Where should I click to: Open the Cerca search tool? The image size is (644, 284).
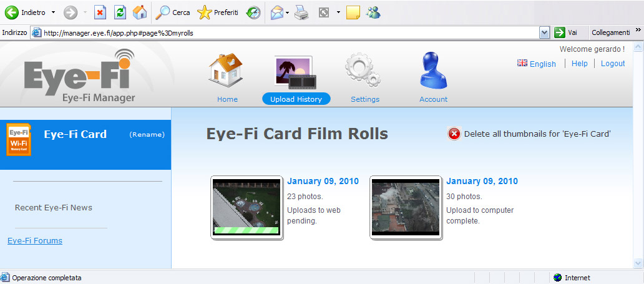point(172,12)
